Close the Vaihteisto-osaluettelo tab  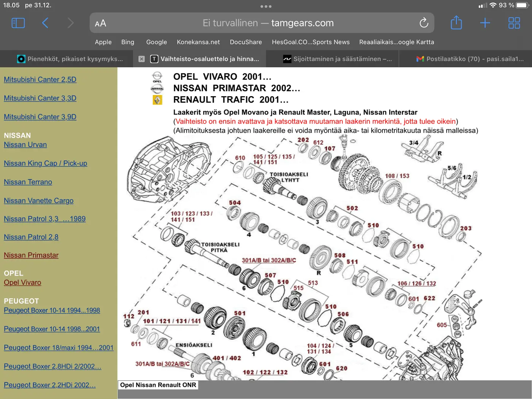141,59
